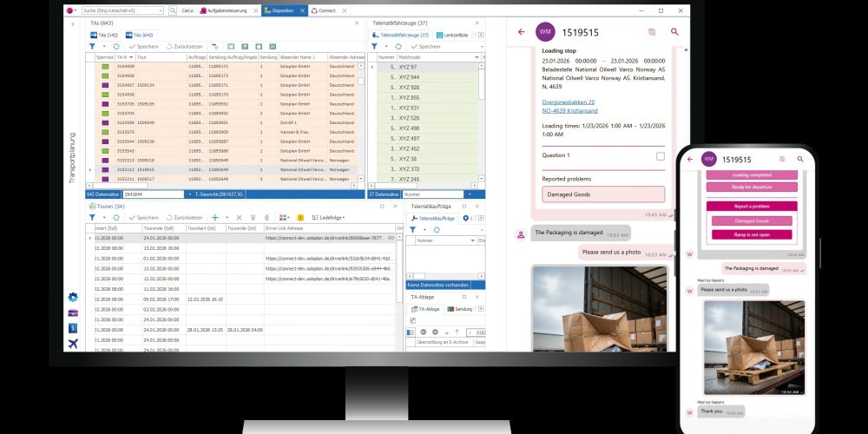Tick the Question 1 checkbox

661,156
